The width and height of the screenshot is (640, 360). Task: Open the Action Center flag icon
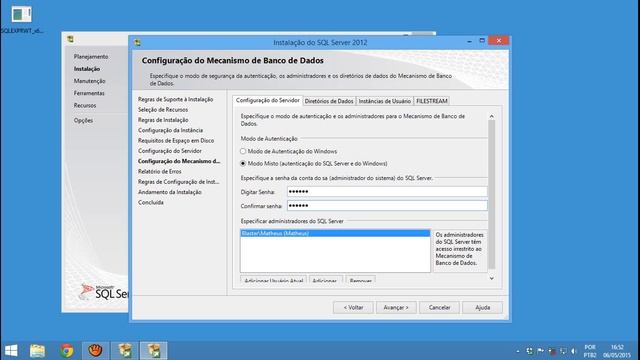tap(540, 351)
